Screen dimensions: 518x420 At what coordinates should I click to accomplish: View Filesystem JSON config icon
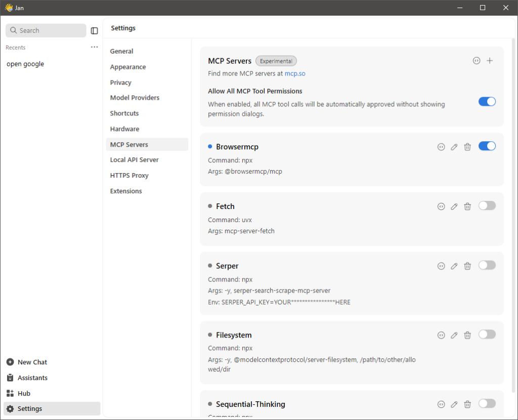click(441, 335)
